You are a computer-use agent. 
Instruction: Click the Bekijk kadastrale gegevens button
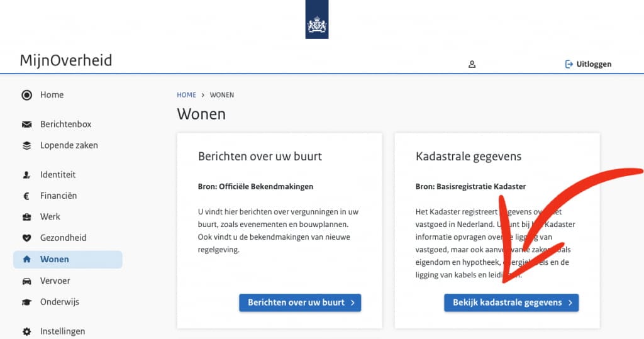pos(511,303)
